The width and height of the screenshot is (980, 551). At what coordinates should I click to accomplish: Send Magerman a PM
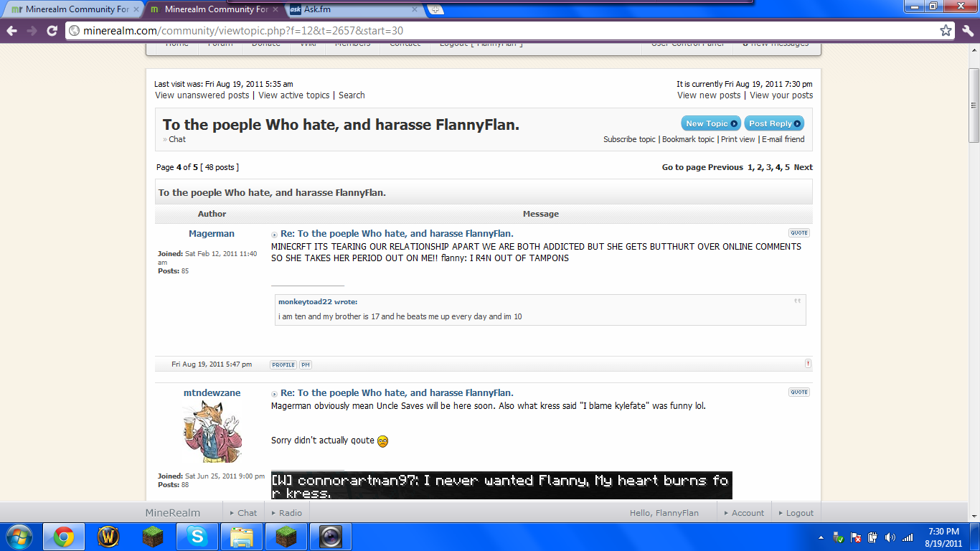[305, 364]
